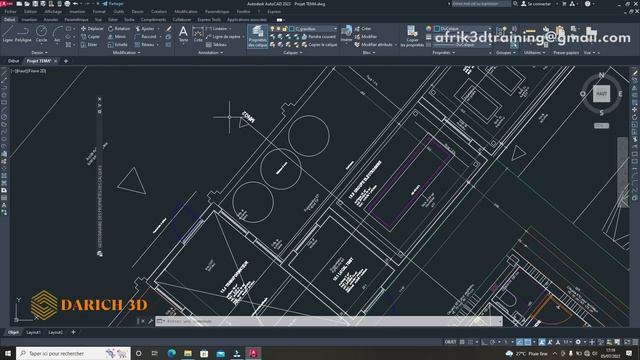This screenshot has width=640, height=360.
Task: Toggle snap mode in status bar
Action: 471,342
